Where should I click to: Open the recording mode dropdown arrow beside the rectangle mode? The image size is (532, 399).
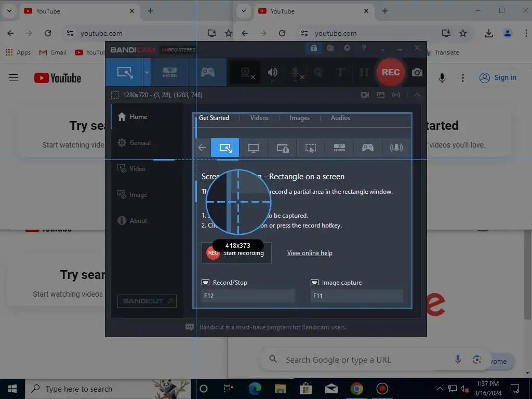[147, 72]
